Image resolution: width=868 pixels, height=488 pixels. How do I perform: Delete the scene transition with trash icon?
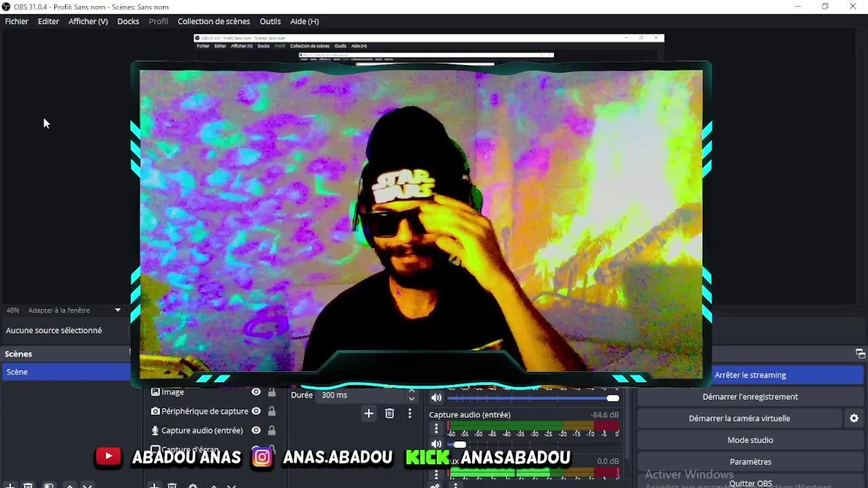click(x=389, y=413)
